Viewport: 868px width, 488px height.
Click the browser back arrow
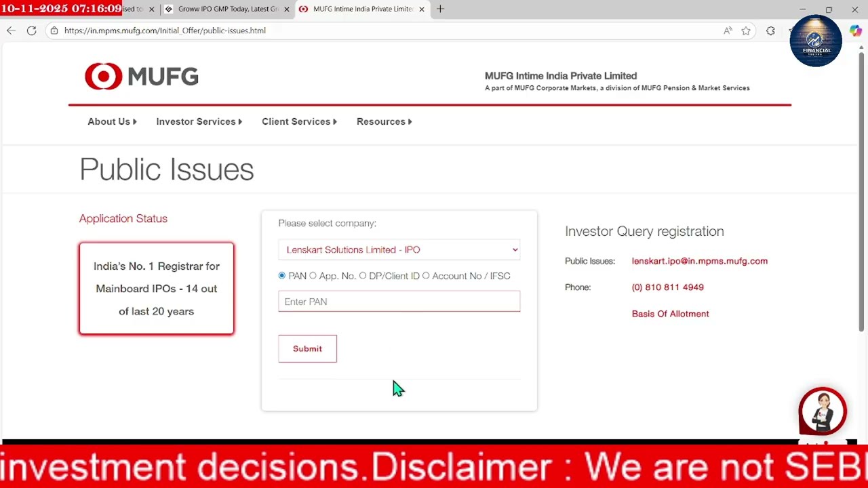pos(11,30)
